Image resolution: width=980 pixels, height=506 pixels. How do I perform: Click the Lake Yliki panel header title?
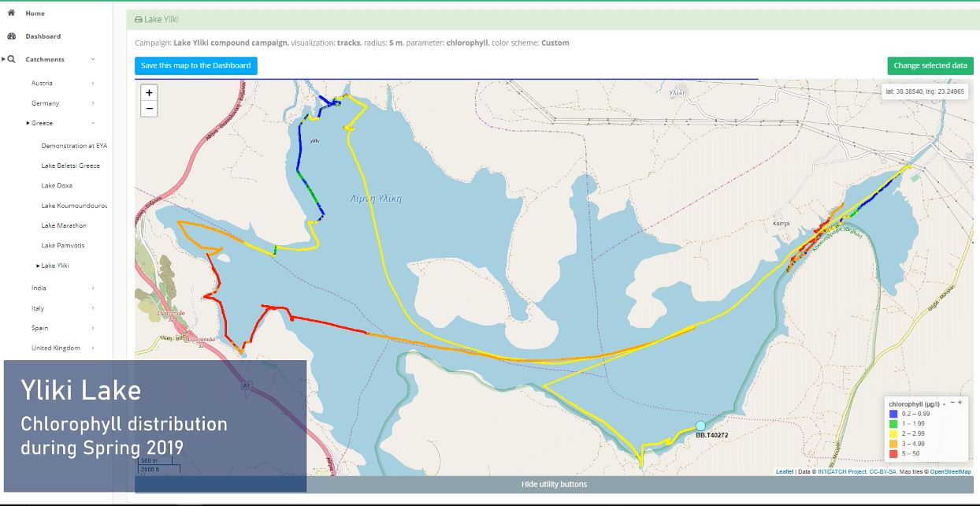point(162,19)
